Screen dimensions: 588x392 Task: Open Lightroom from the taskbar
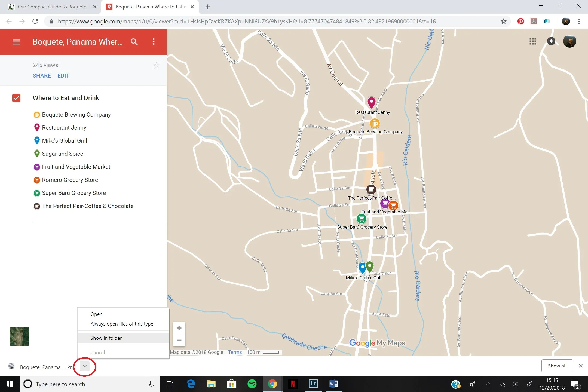click(x=313, y=384)
